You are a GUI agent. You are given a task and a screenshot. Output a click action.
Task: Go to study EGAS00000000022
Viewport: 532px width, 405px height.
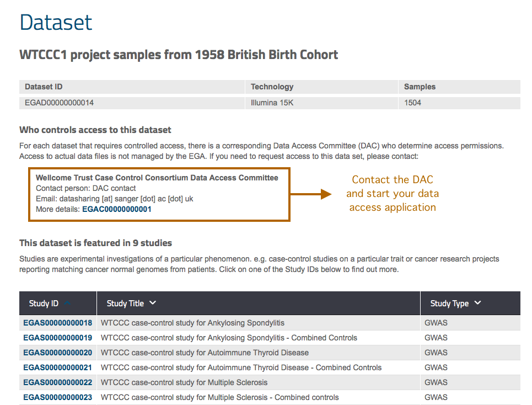tap(57, 382)
